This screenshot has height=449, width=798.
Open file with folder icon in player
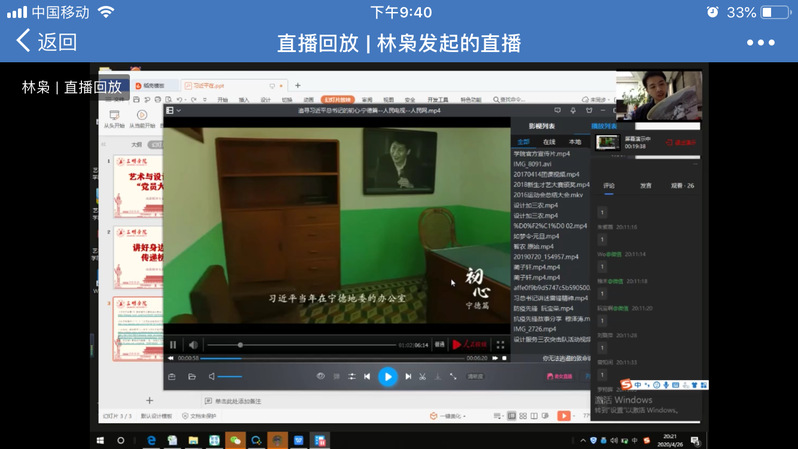[192, 377]
